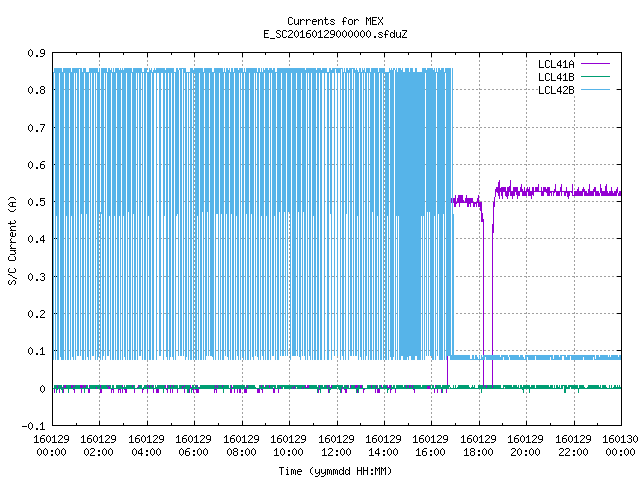
Task: Click the -0.1 y-axis tick label
Action: [x=33, y=426]
